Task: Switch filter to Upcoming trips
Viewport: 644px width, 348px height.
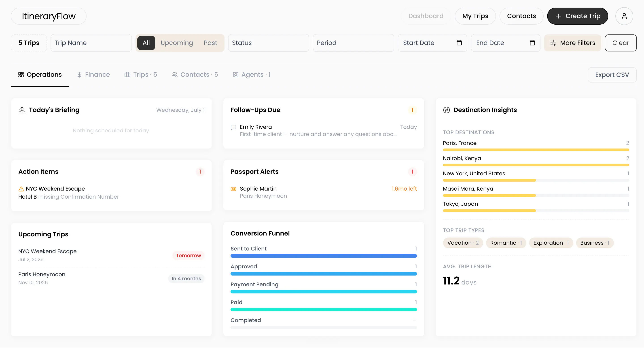Action: [x=177, y=43]
